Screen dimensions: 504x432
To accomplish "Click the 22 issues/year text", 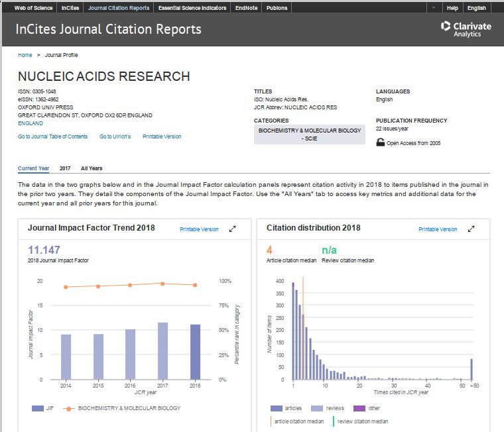I will [x=392, y=129].
